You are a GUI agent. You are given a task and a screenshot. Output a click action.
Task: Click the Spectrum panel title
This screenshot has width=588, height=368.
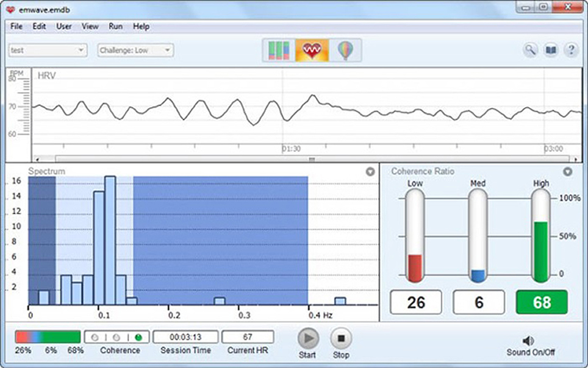(x=47, y=171)
